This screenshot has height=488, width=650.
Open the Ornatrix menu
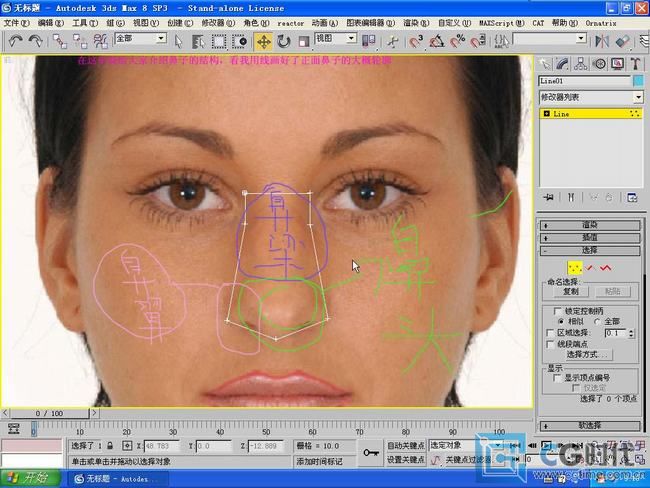601,23
